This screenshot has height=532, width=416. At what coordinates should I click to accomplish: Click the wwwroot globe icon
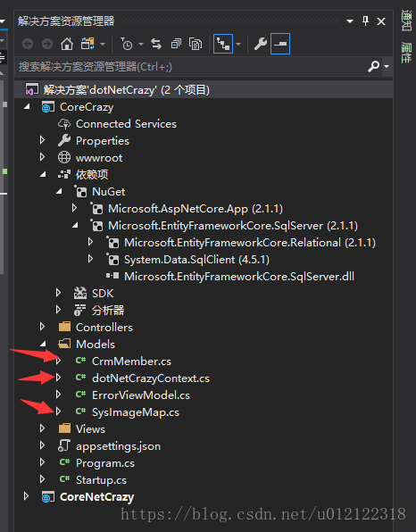(x=64, y=157)
